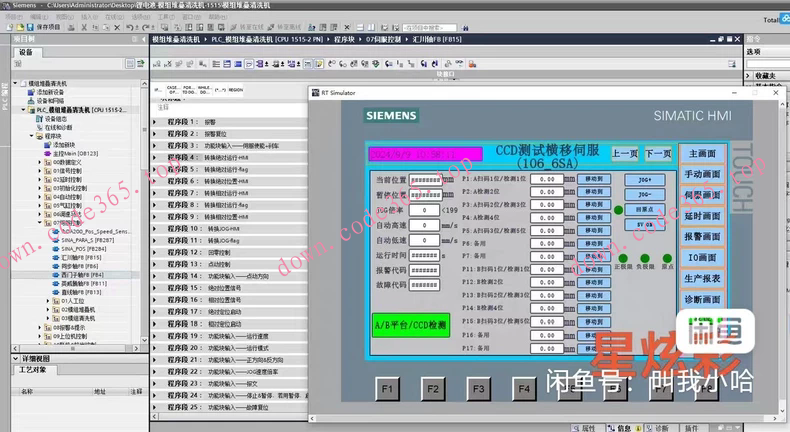The width and height of the screenshot is (790, 432).
Task: Click the go online (转至在线) toolbar button
Action: pyautogui.click(x=248, y=27)
